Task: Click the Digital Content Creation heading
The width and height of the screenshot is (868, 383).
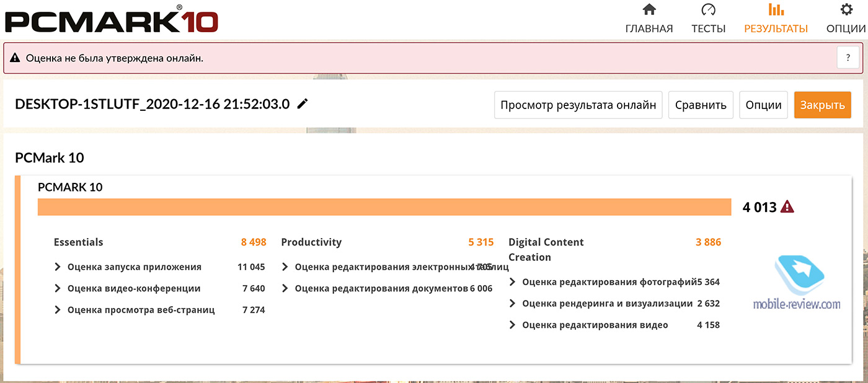Action: [x=546, y=250]
